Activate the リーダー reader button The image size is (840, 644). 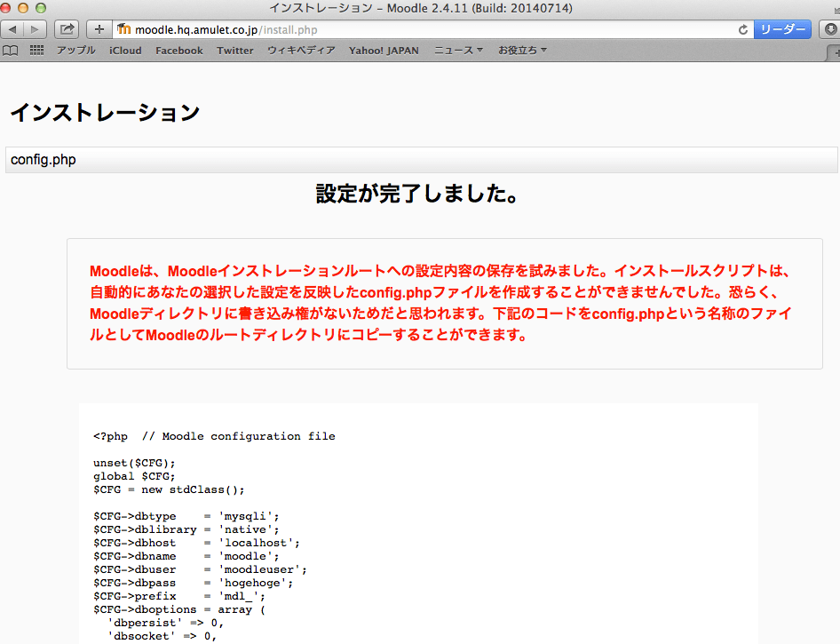click(x=782, y=29)
